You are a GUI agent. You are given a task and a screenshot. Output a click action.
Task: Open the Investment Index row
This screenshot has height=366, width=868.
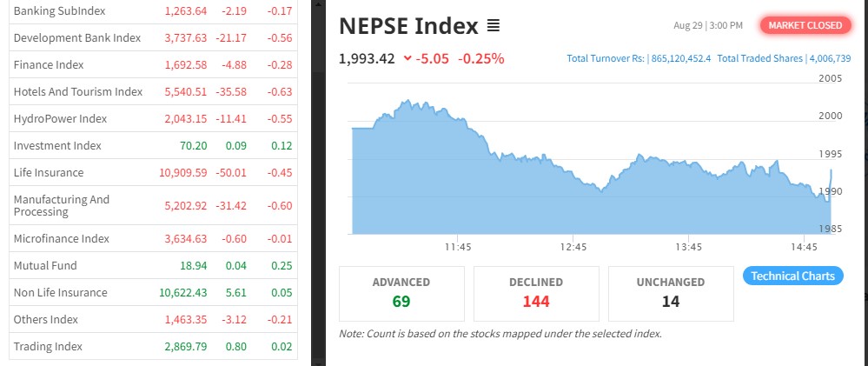pyautogui.click(x=57, y=145)
